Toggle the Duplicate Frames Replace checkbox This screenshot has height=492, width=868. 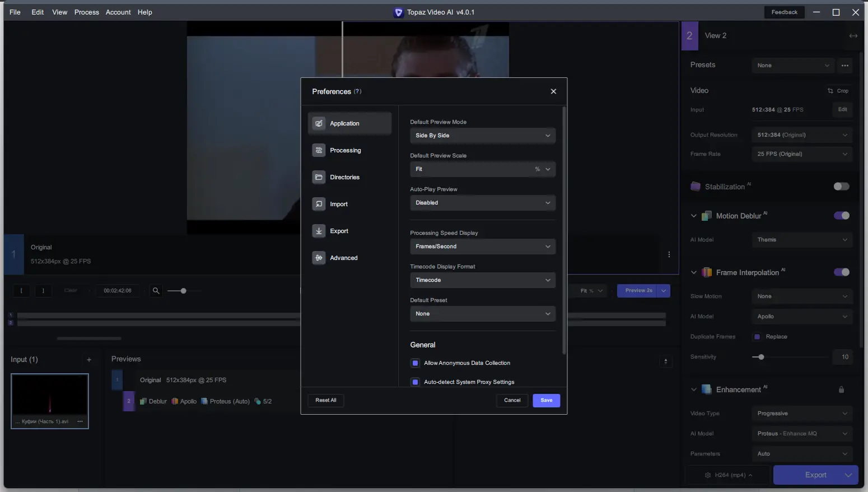[x=757, y=337]
